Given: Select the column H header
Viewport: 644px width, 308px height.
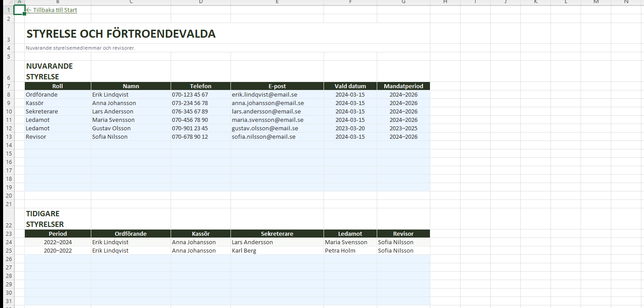Looking at the screenshot, I should pos(445,2).
